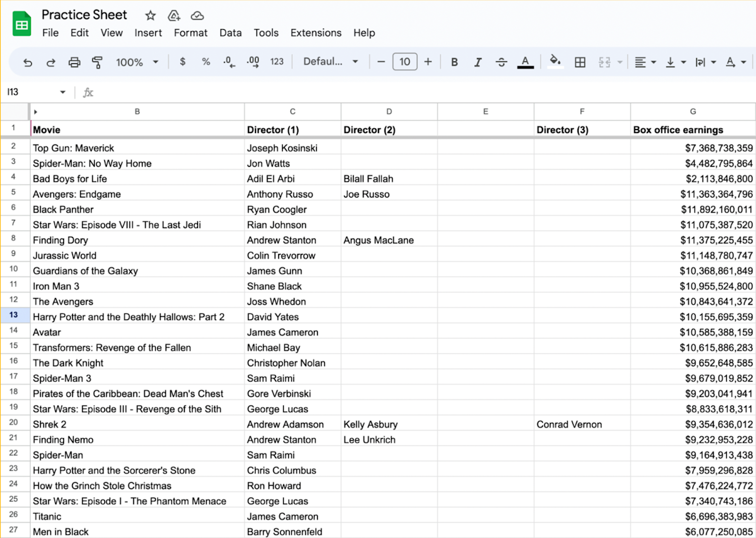Open the Help menu
The image size is (756, 538).
[x=364, y=33]
